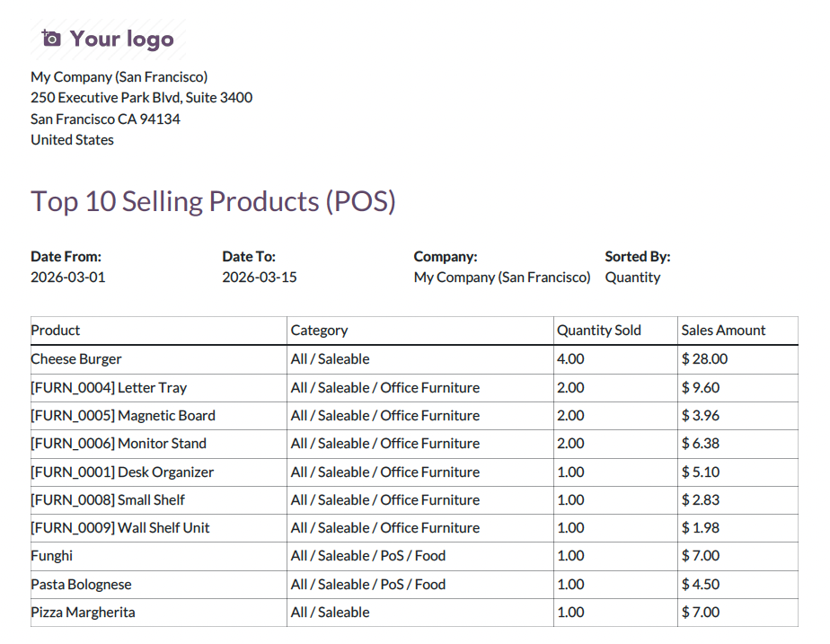Click the "Date To:" label
Screen dimensions: 830x644
pyautogui.click(x=249, y=257)
